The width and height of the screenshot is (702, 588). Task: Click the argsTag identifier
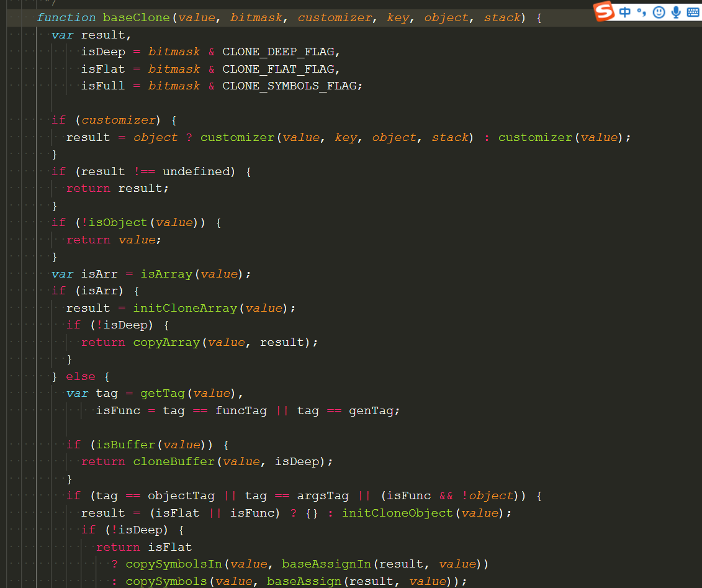coord(323,495)
